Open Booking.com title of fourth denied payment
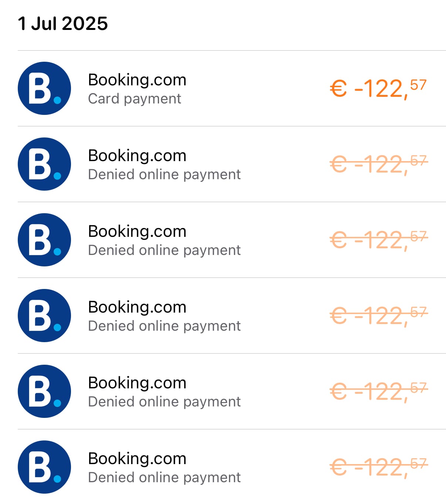Screen dimensions: 446x504 point(137,383)
